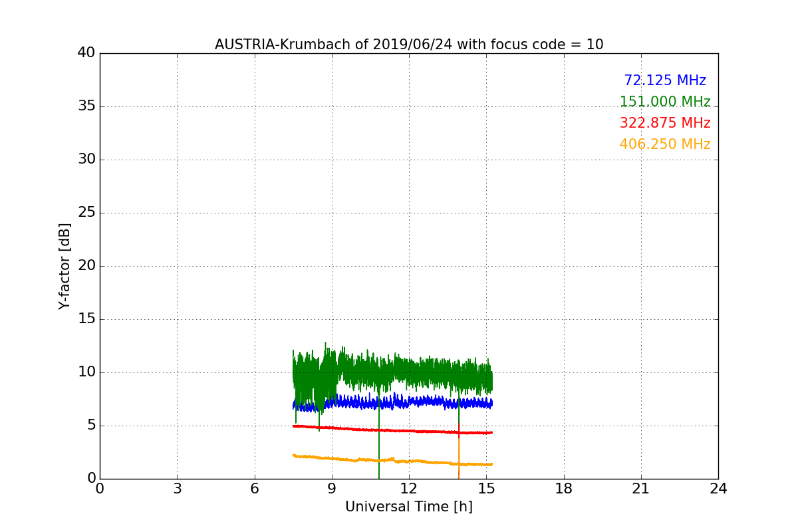Click y-axis tick label 20

86,266
